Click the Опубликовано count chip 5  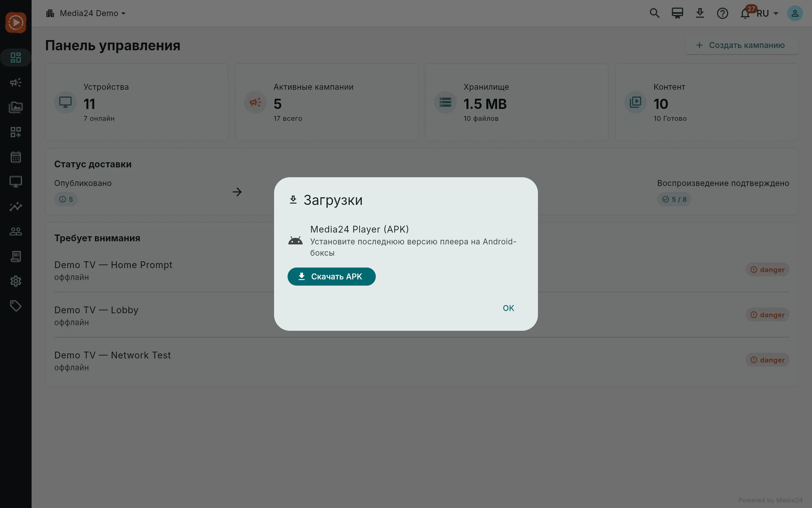(66, 199)
